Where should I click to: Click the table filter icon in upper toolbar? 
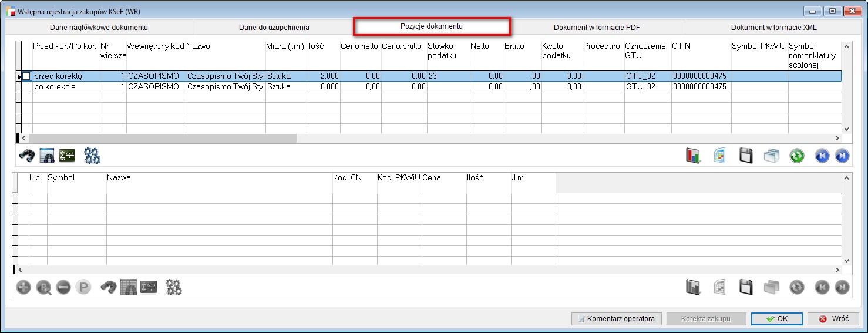pos(47,156)
